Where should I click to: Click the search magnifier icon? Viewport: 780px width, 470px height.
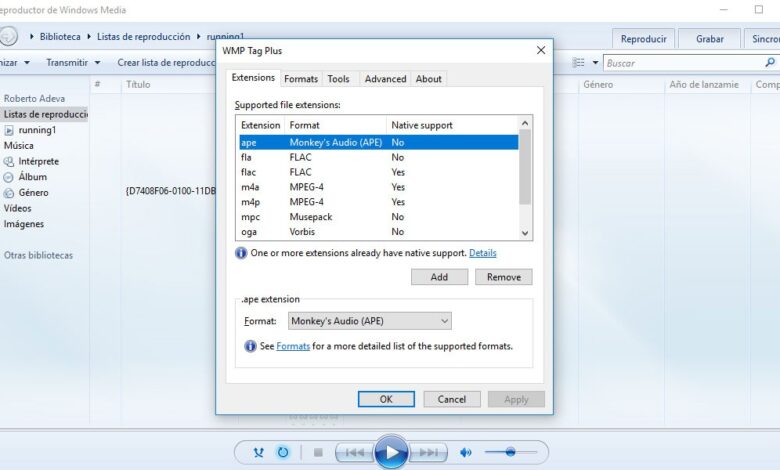770,63
